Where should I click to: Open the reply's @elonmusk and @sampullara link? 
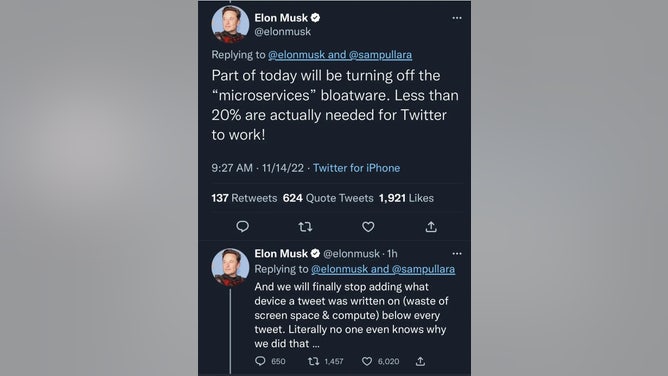click(x=383, y=269)
